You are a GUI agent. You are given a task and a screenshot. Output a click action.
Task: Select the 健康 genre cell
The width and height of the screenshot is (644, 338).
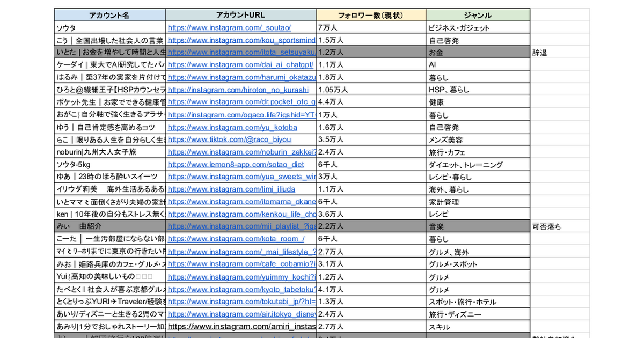pos(478,102)
